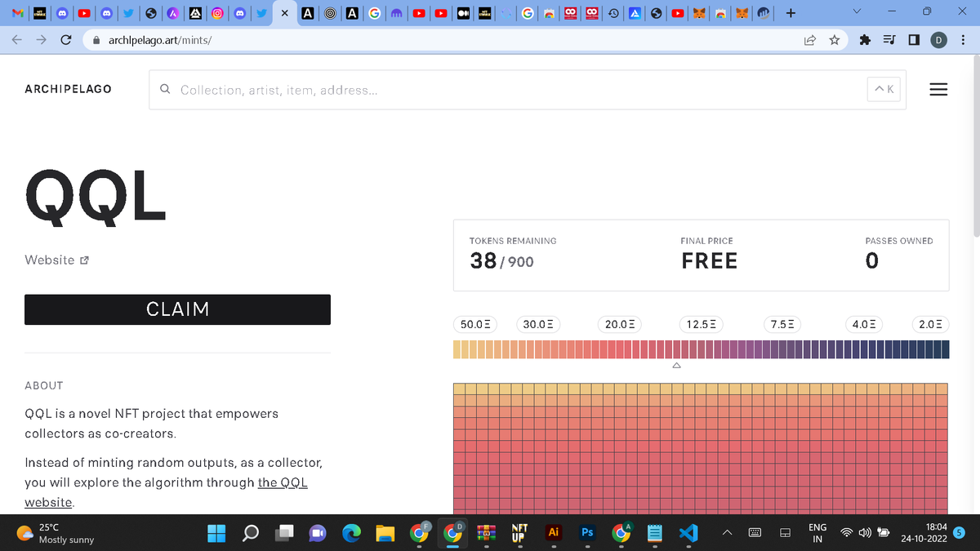The width and height of the screenshot is (980, 551).
Task: Open the clock and date flyout
Action: click(924, 534)
